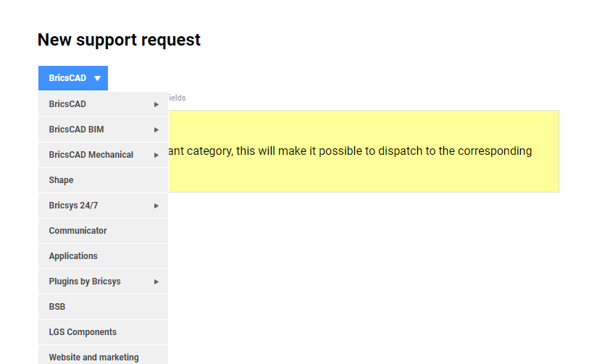
Task: Pick Website and marketing category
Action: [93, 357]
